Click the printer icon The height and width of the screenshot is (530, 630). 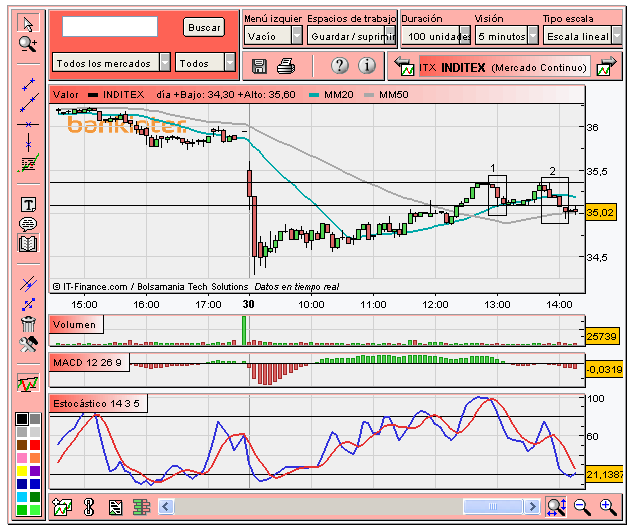click(286, 66)
